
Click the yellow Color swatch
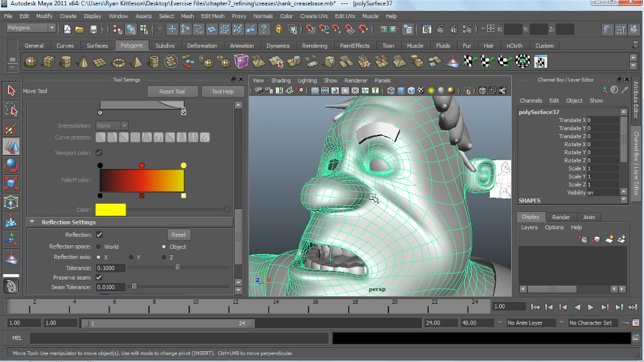(110, 210)
